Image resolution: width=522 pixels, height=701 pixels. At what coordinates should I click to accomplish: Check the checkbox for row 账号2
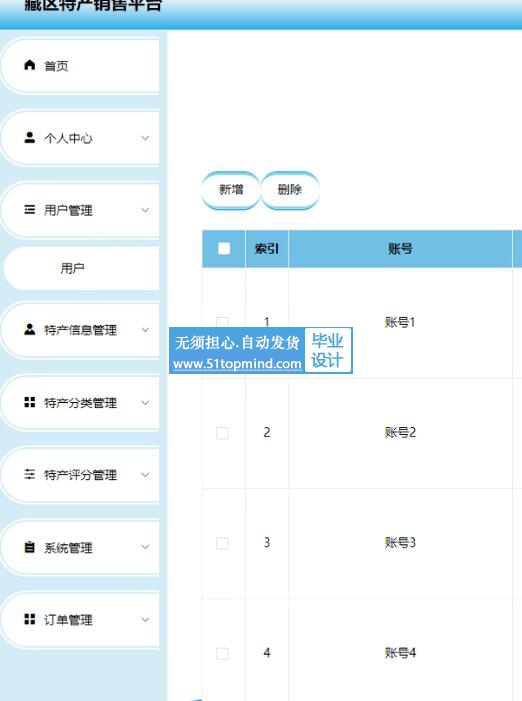point(222,433)
